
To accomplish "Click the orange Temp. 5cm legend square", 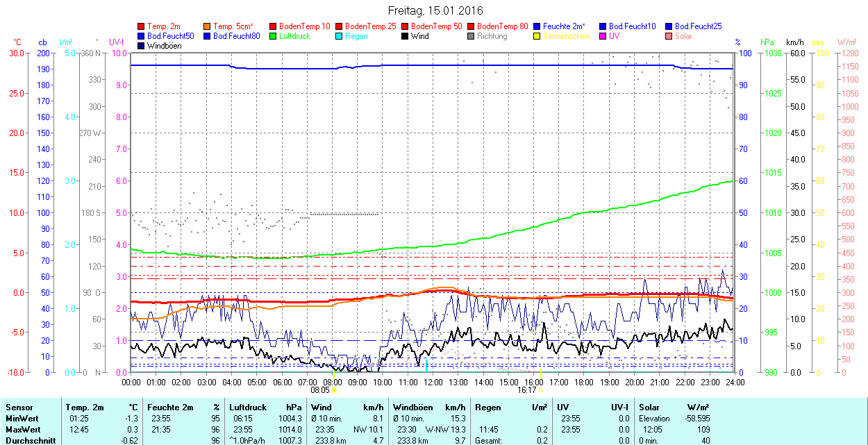I will [x=207, y=26].
